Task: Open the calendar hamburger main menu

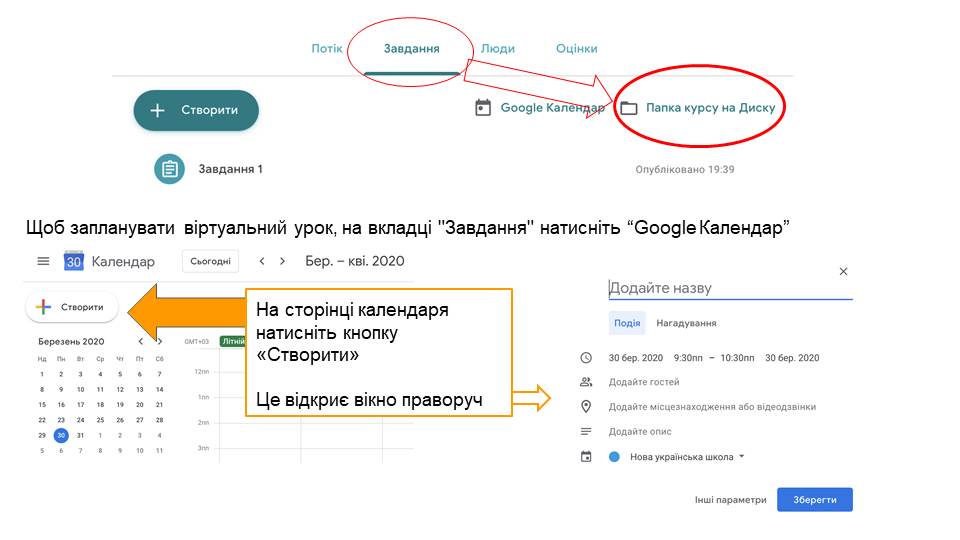Action: point(43,261)
